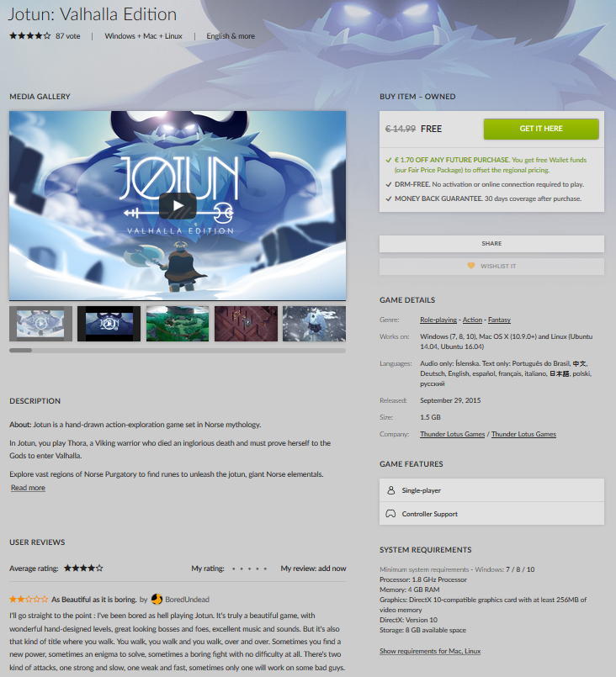Open the Share button

coord(491,244)
